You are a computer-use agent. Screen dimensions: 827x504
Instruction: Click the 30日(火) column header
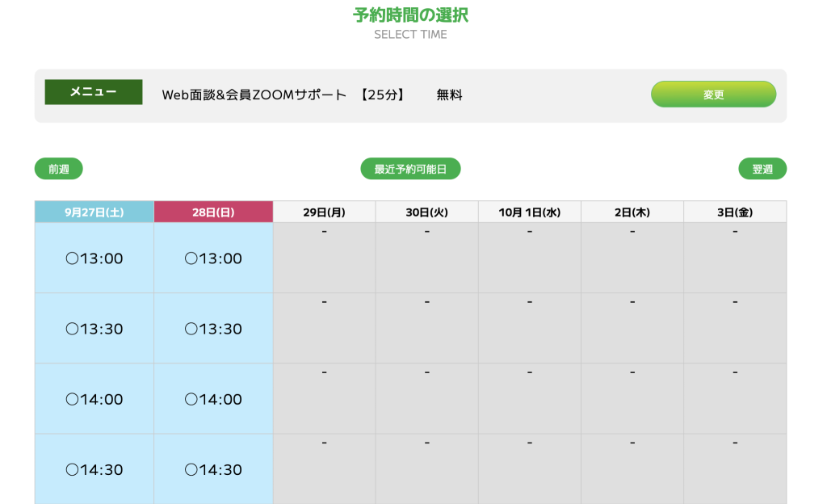[x=426, y=211]
